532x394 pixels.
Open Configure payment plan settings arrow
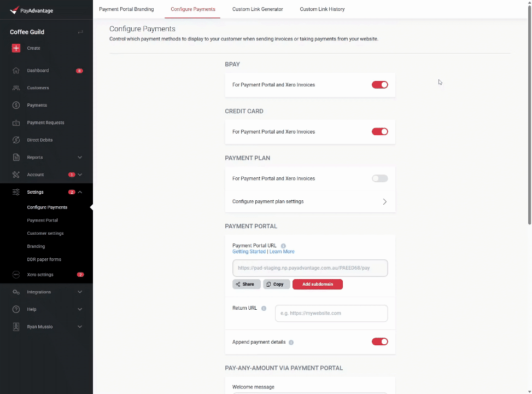point(384,201)
